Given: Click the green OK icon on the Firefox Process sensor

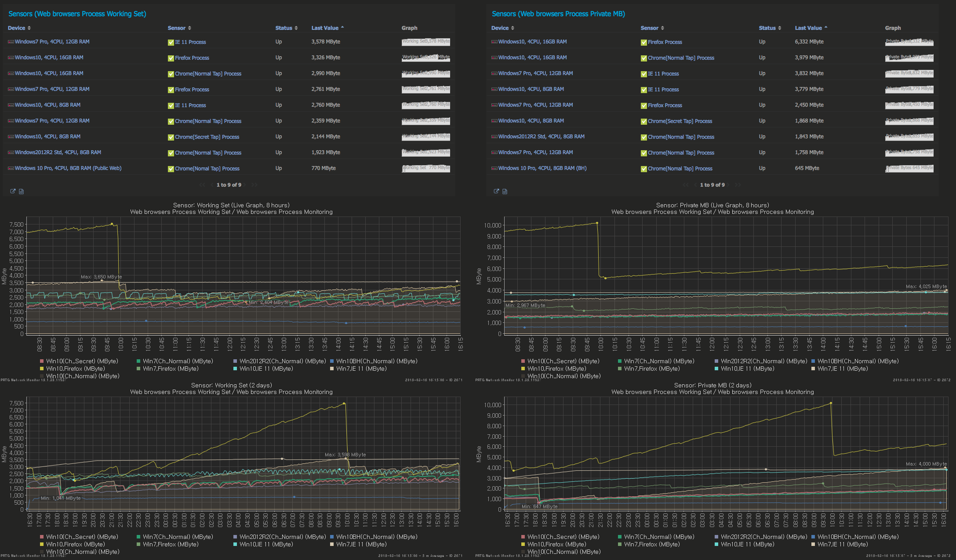Looking at the screenshot, I should (x=171, y=58).
